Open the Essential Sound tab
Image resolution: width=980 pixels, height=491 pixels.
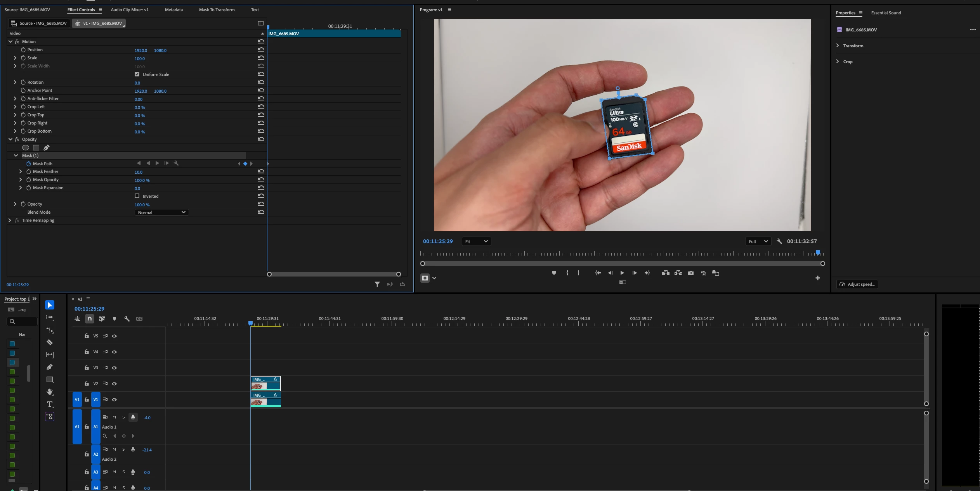click(x=886, y=13)
